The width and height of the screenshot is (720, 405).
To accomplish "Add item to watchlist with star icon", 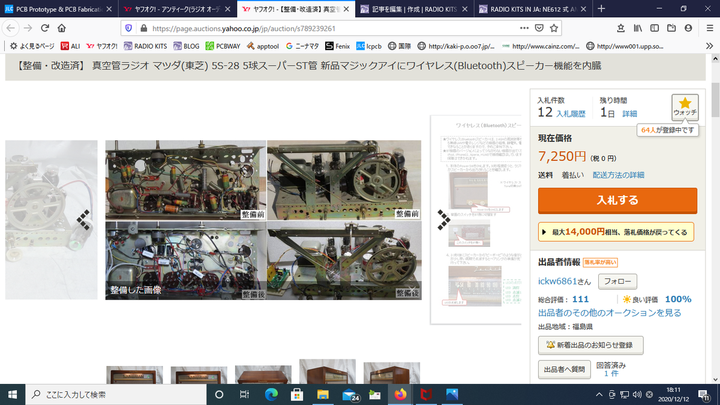I will click(x=685, y=106).
